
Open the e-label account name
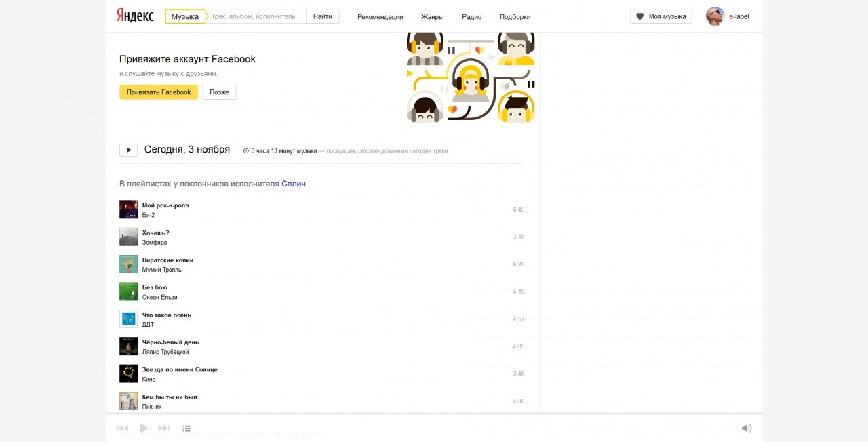(x=739, y=16)
